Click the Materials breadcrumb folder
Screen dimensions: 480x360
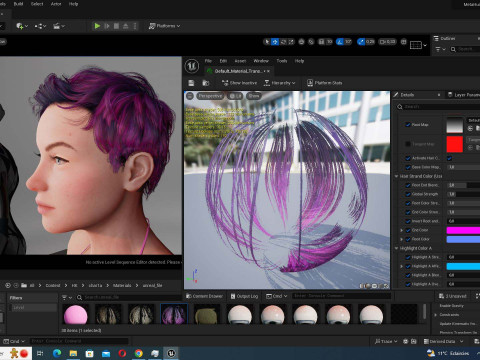(122, 286)
